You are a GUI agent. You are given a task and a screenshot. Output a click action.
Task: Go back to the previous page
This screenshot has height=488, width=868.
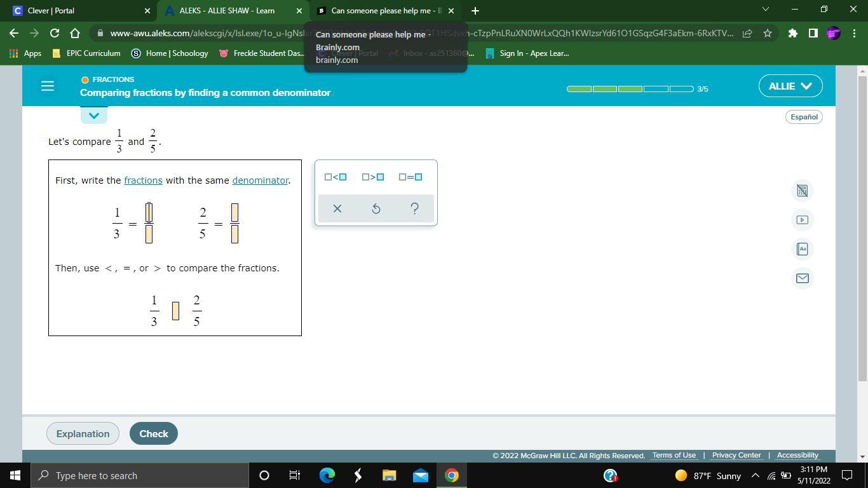[x=14, y=33]
